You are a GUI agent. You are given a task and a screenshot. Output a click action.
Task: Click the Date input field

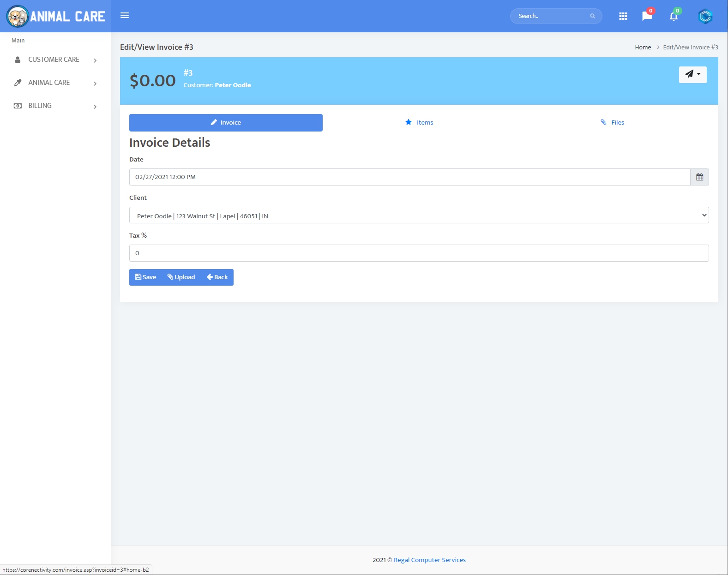[x=409, y=177]
